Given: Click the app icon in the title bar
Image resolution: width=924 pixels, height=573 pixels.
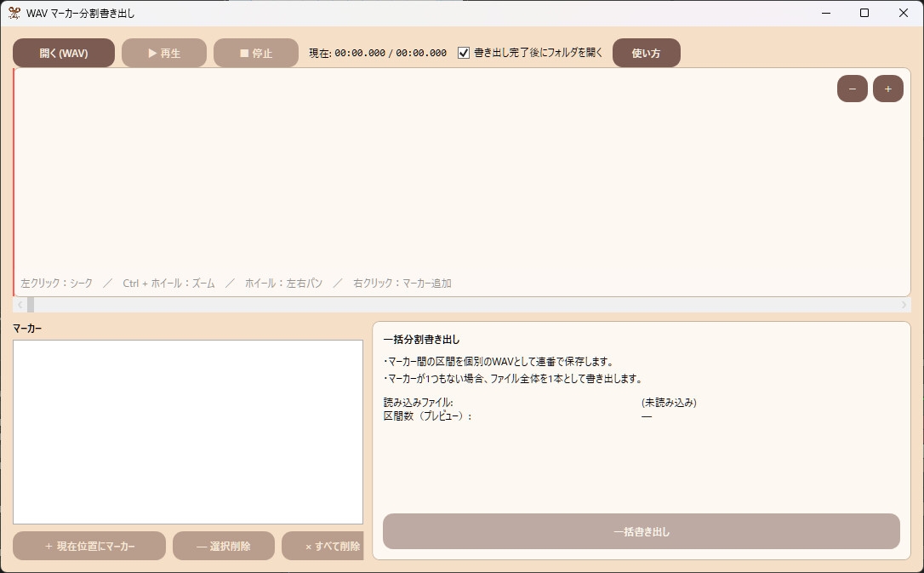Looking at the screenshot, I should (14, 13).
